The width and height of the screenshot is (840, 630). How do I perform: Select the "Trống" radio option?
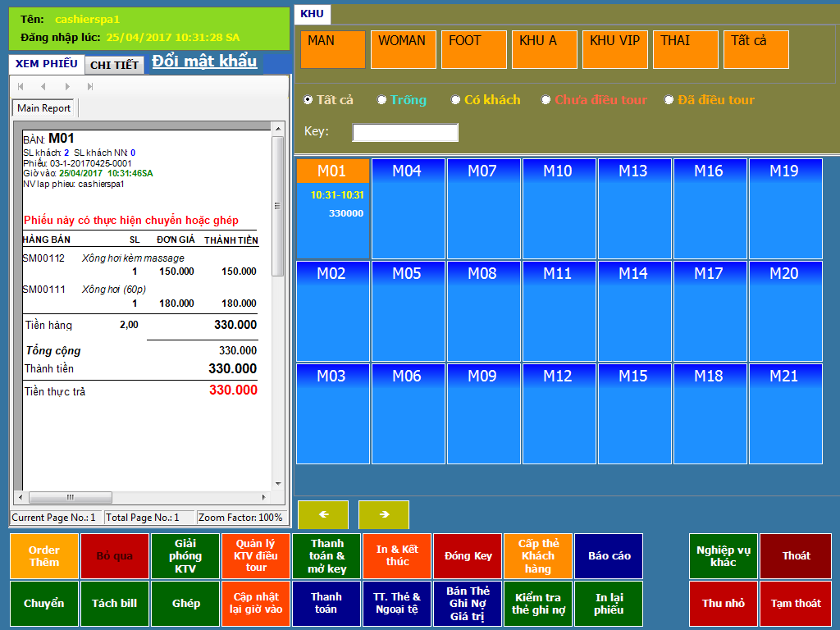click(382, 100)
